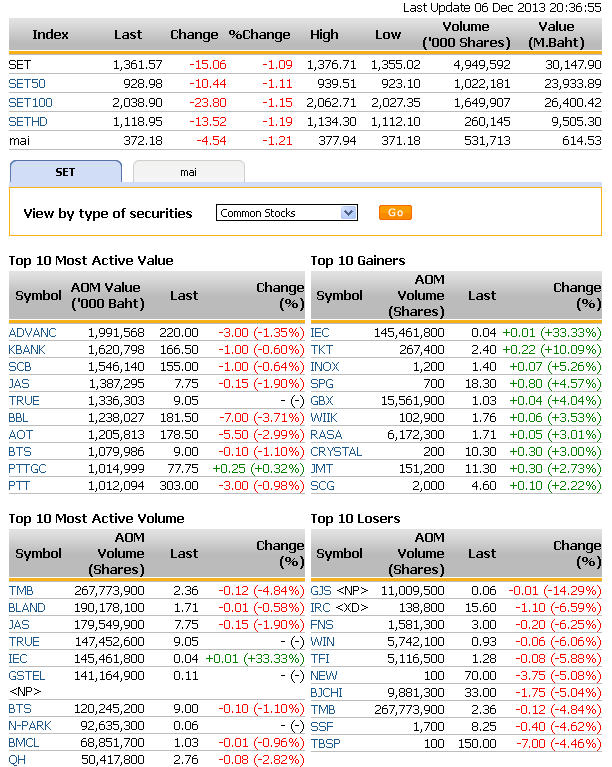Viewport: 612px width, 767px height.
Task: Open ADVANC stock in Most Active Value
Action: (x=33, y=332)
